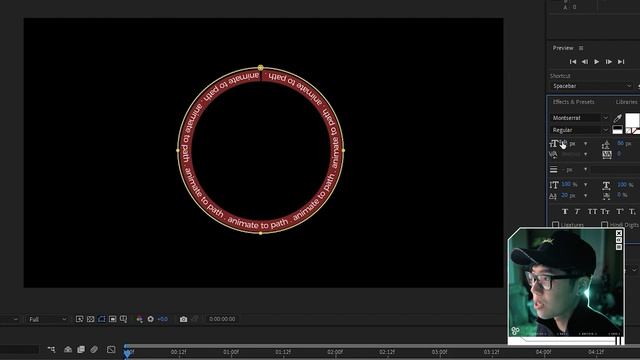Screen dimensions: 640x360
Task: Jump to last frame in Preview panel
Action: coord(621,62)
